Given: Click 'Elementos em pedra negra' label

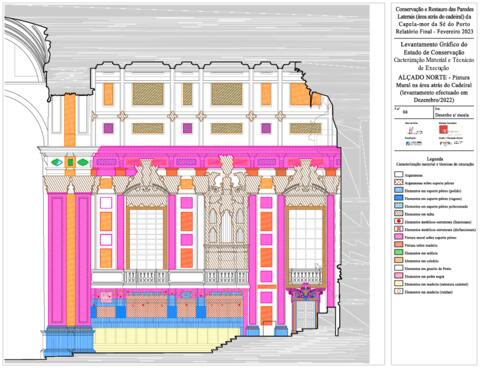Looking at the screenshot, I should click(x=424, y=277).
